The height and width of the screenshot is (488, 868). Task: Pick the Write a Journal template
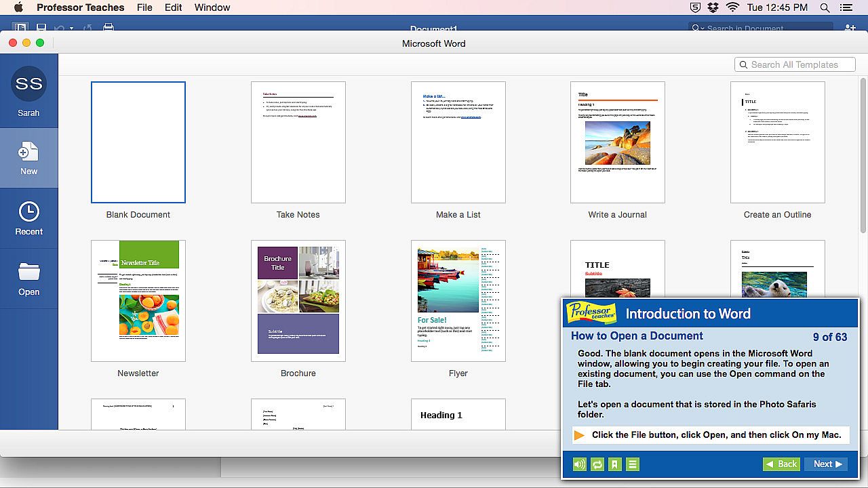coord(618,142)
